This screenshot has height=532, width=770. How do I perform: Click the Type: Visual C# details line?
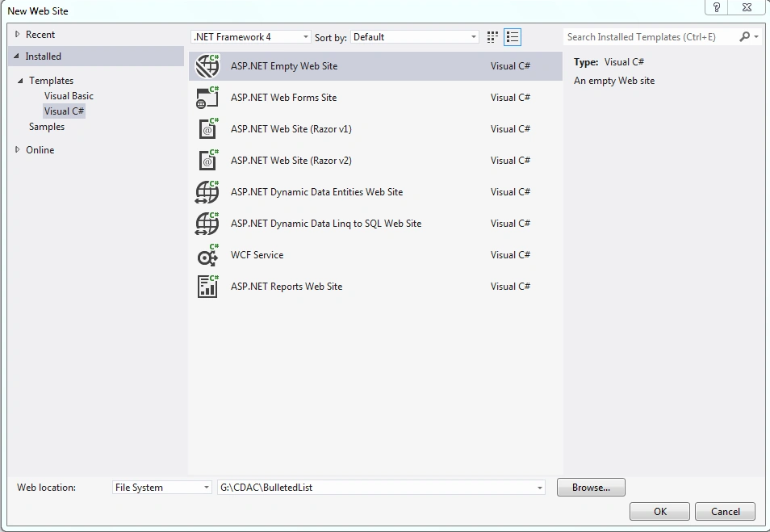click(609, 62)
